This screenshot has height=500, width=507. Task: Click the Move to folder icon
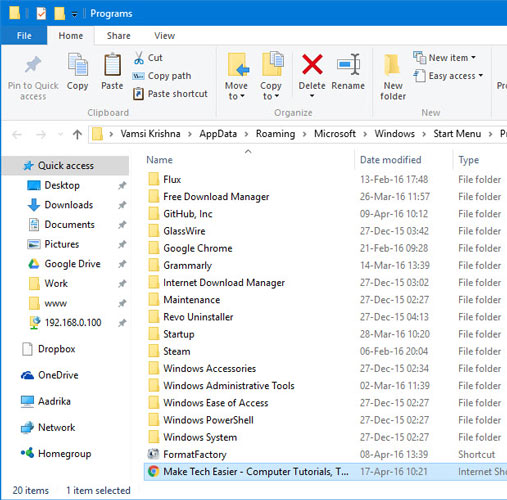pos(238,65)
